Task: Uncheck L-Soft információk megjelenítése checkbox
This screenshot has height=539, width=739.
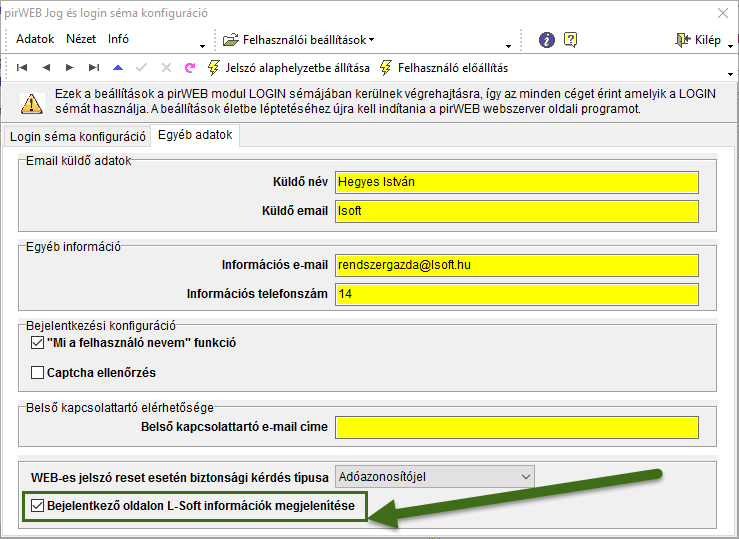Action: click(x=38, y=506)
